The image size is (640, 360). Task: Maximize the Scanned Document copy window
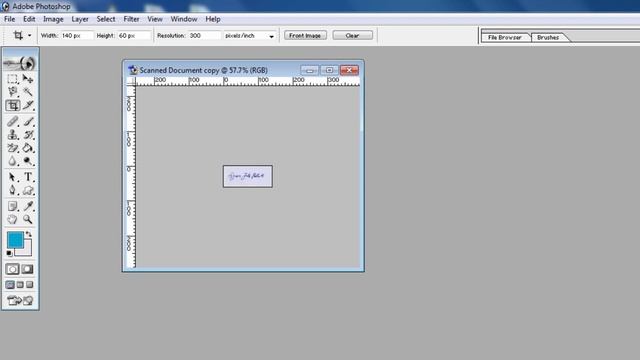click(x=329, y=70)
